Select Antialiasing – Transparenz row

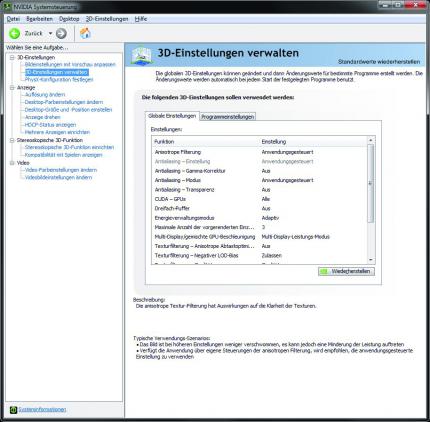pos(259,190)
